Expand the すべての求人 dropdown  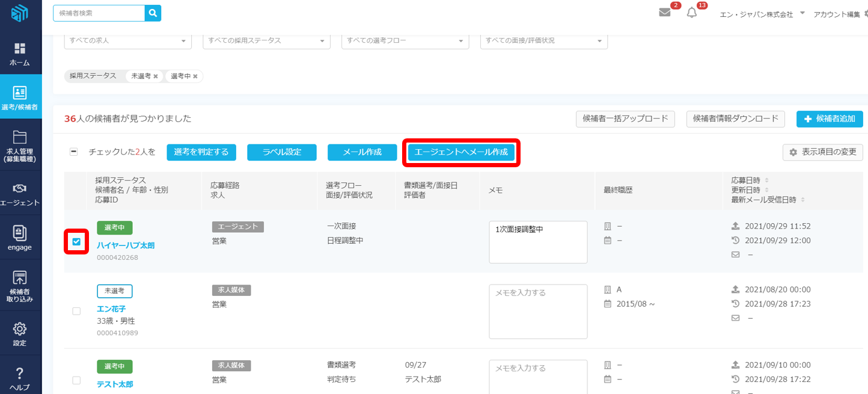click(x=127, y=41)
